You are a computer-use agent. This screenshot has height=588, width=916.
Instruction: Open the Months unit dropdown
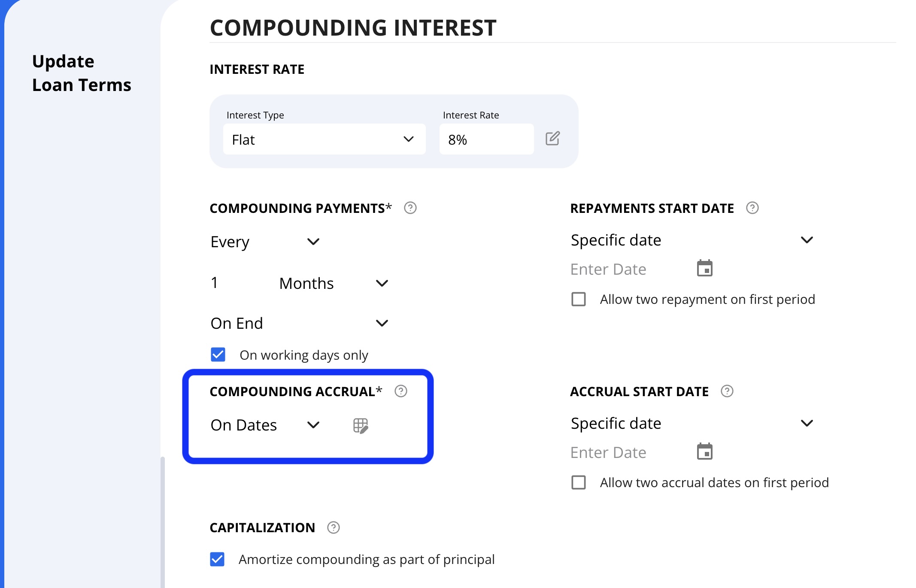click(334, 283)
